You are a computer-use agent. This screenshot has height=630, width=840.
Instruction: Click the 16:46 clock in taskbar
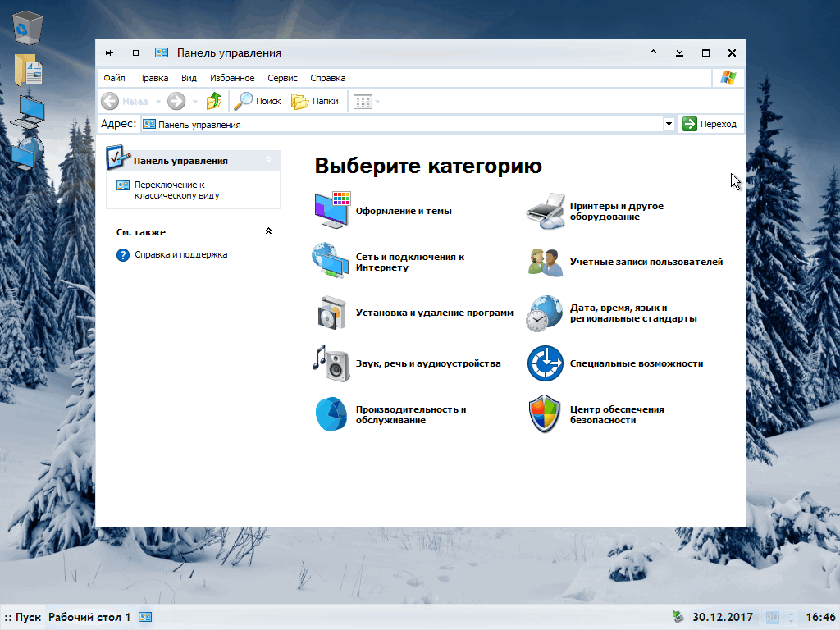820,617
